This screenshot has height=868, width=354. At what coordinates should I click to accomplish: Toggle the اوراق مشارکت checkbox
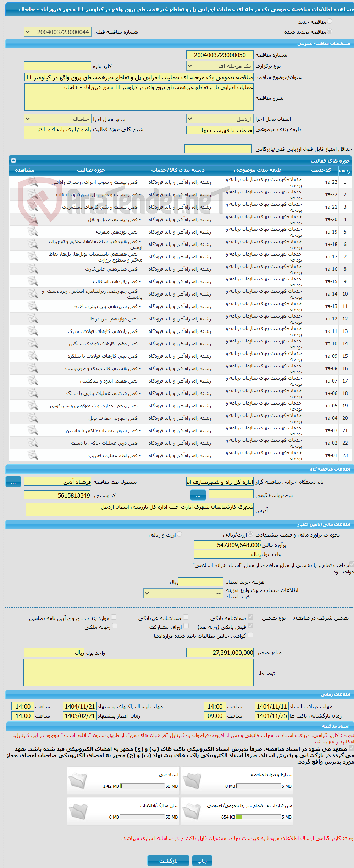click(186, 626)
